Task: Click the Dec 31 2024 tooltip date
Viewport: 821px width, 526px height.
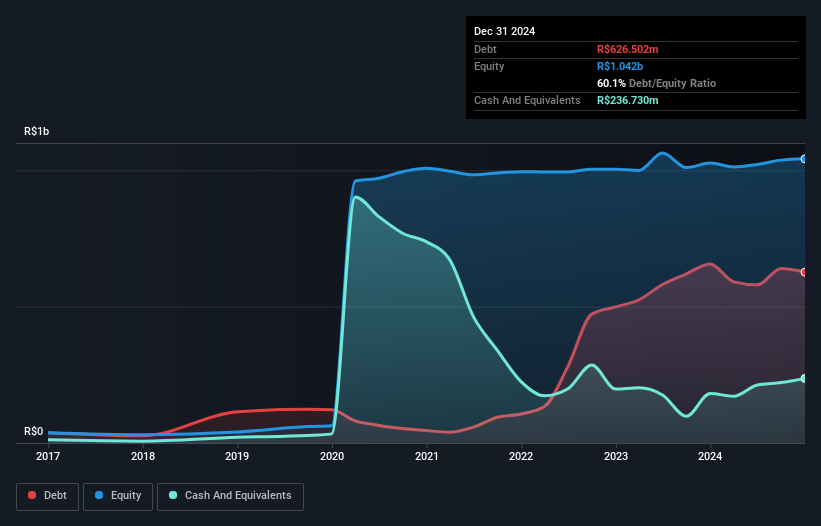Action: point(504,31)
